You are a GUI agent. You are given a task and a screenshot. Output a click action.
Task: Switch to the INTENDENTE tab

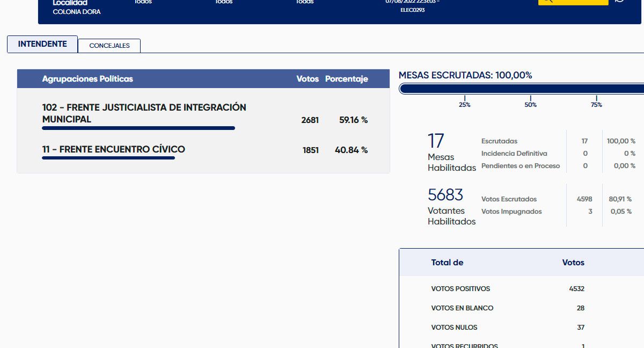[x=42, y=44]
